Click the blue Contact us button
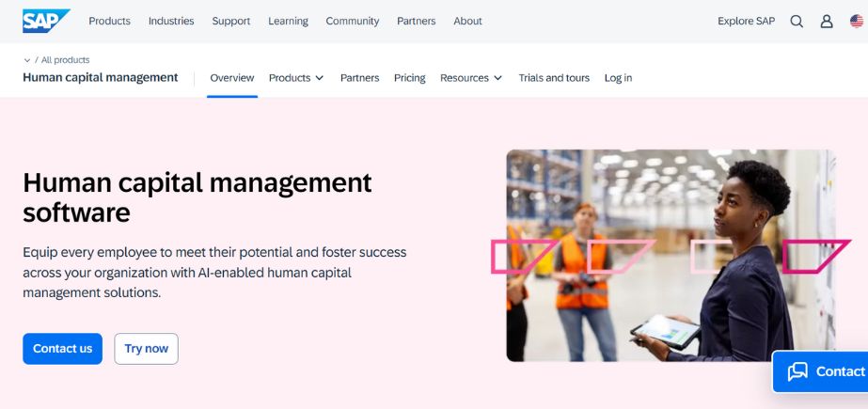The width and height of the screenshot is (868, 409). click(63, 349)
